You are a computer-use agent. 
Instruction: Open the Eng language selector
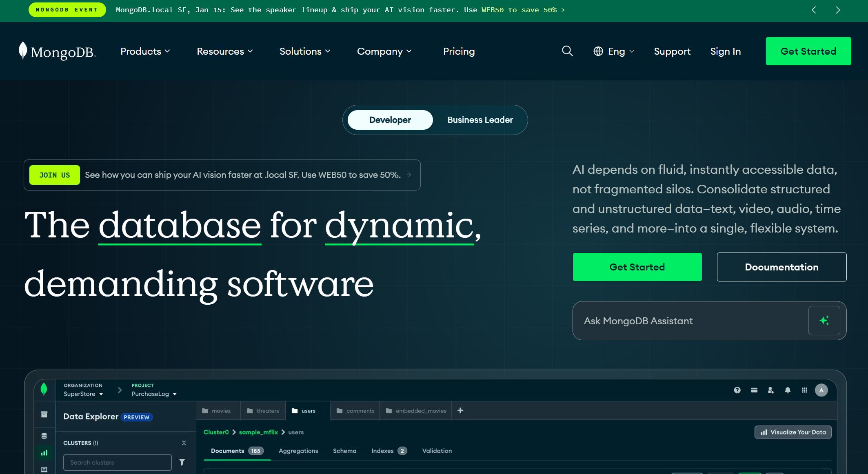613,51
